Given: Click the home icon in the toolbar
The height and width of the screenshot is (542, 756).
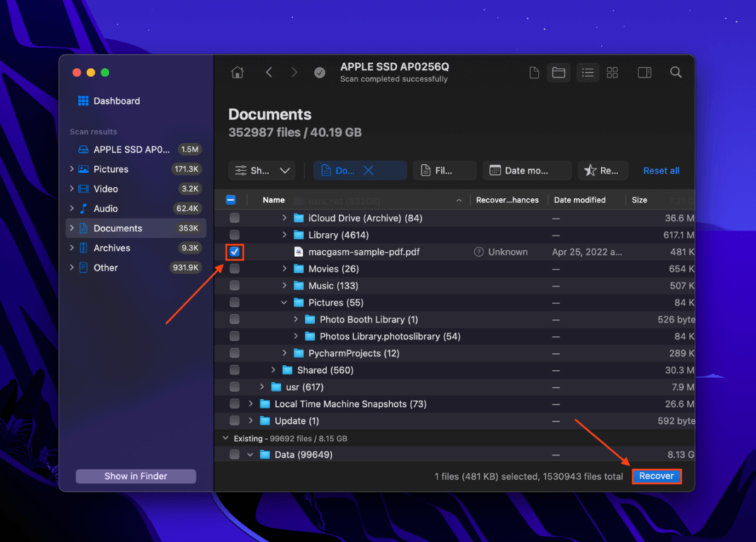Looking at the screenshot, I should click(236, 71).
